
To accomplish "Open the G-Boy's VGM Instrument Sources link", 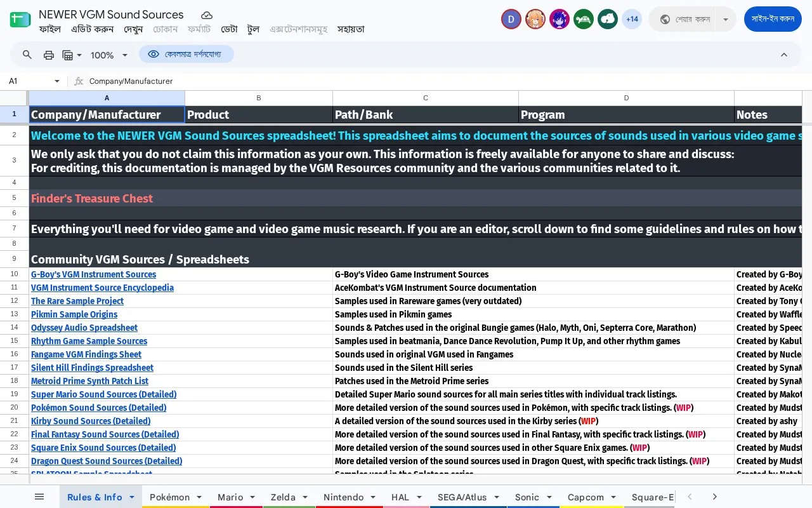I will [x=93, y=274].
